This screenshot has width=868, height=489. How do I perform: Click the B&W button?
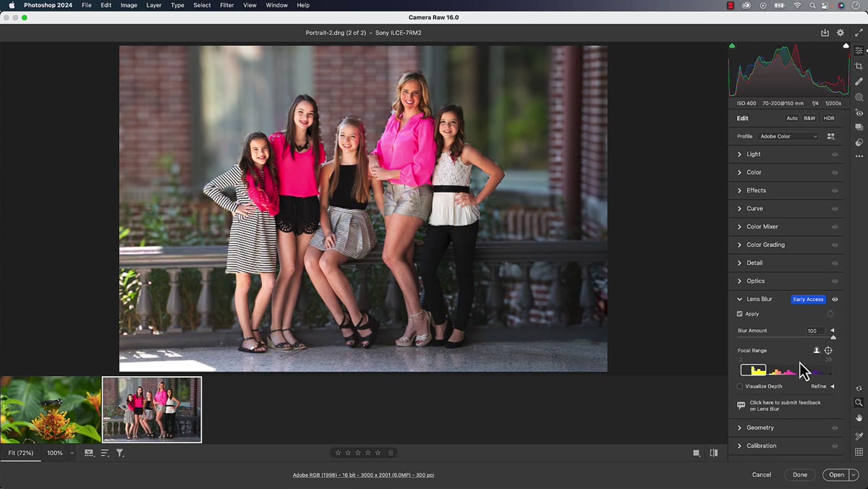[x=809, y=118]
